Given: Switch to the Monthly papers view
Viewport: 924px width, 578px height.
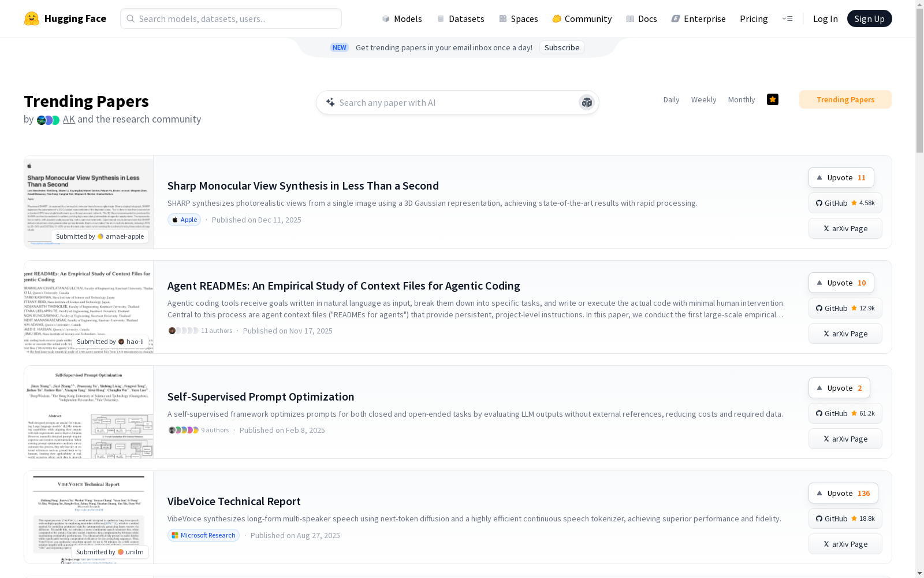Looking at the screenshot, I should point(741,99).
